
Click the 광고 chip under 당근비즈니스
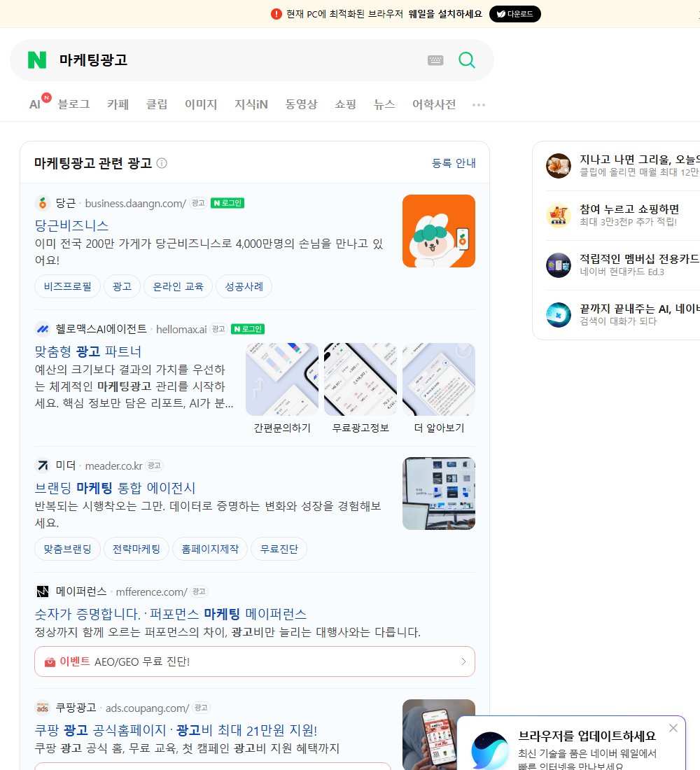tap(122, 286)
